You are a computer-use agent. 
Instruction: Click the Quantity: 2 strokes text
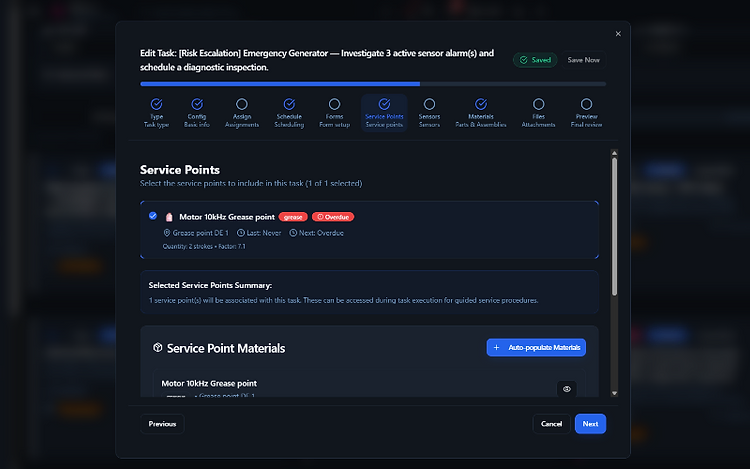coord(187,246)
